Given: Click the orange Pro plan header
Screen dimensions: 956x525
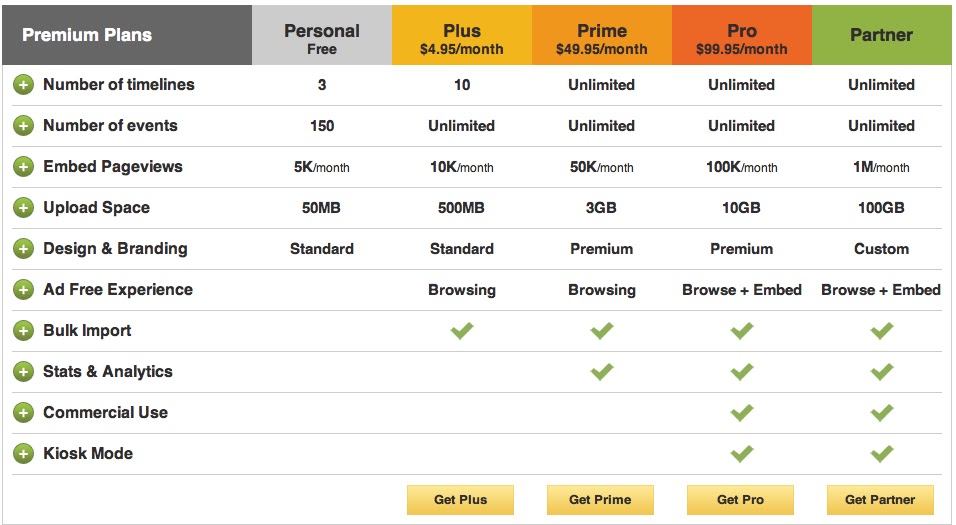Looking at the screenshot, I should tap(742, 36).
